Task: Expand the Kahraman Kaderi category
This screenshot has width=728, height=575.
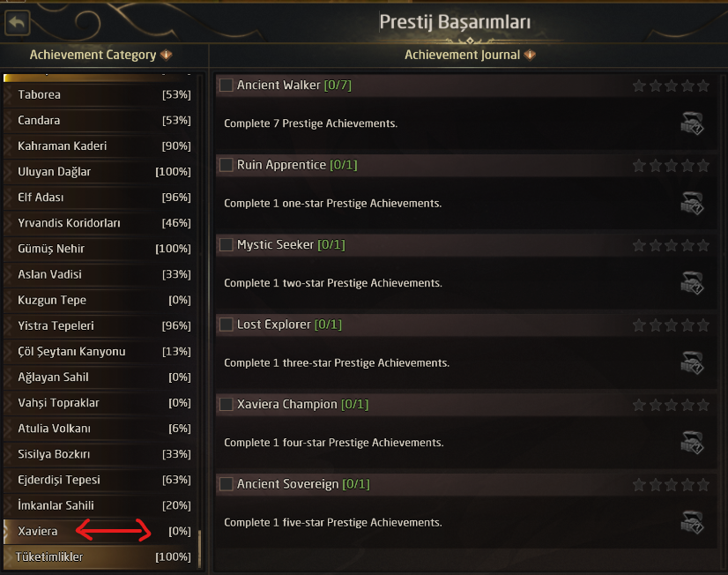Action: pyautogui.click(x=97, y=146)
